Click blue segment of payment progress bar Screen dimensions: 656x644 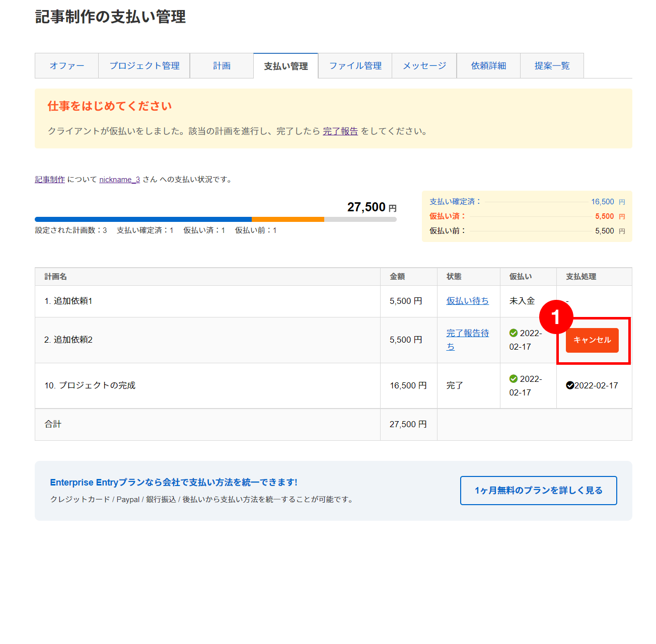pos(143,219)
